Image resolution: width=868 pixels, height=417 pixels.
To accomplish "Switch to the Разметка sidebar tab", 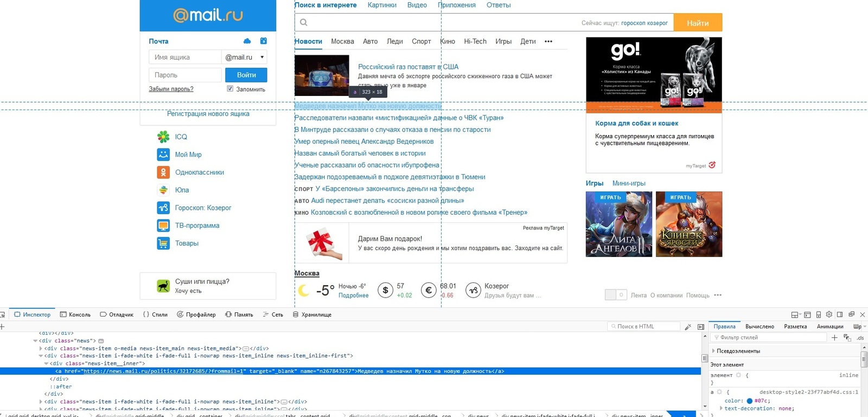I will [795, 326].
